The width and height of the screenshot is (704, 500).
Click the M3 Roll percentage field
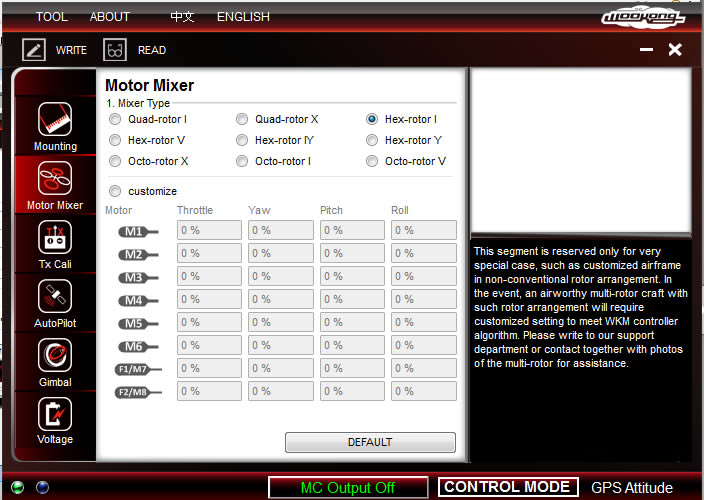coord(424,276)
